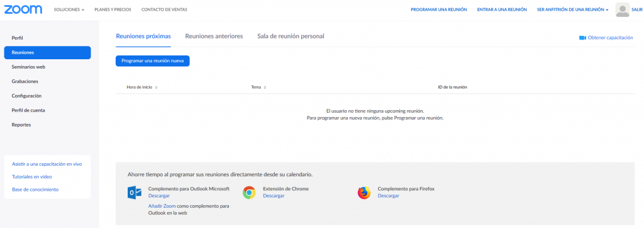Download the Chrome extension via Descargar
The height and width of the screenshot is (228, 644).
click(x=274, y=196)
